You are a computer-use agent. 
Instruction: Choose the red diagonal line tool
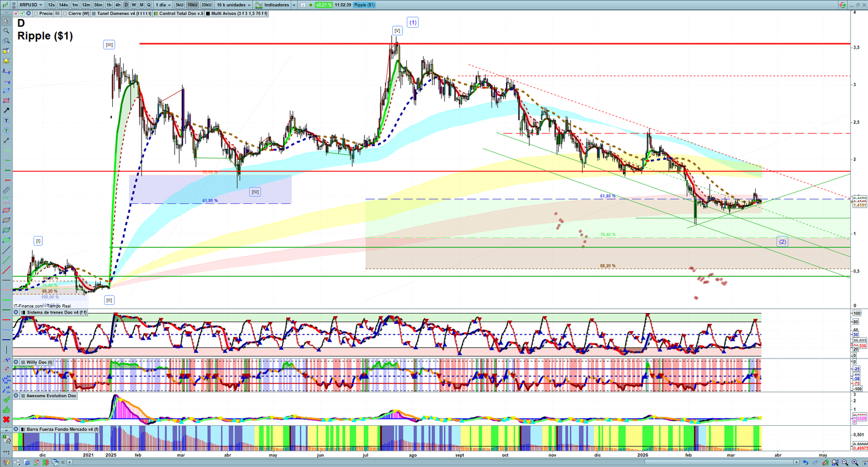tap(6, 270)
